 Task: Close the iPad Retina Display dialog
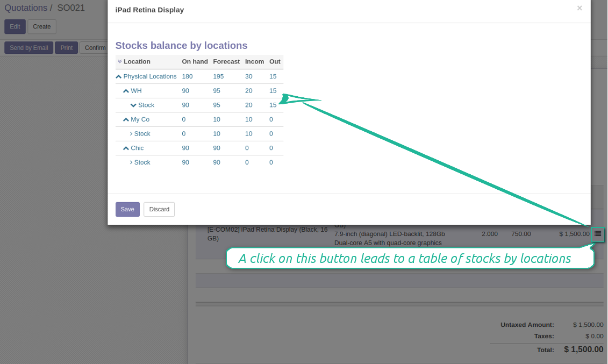click(580, 8)
